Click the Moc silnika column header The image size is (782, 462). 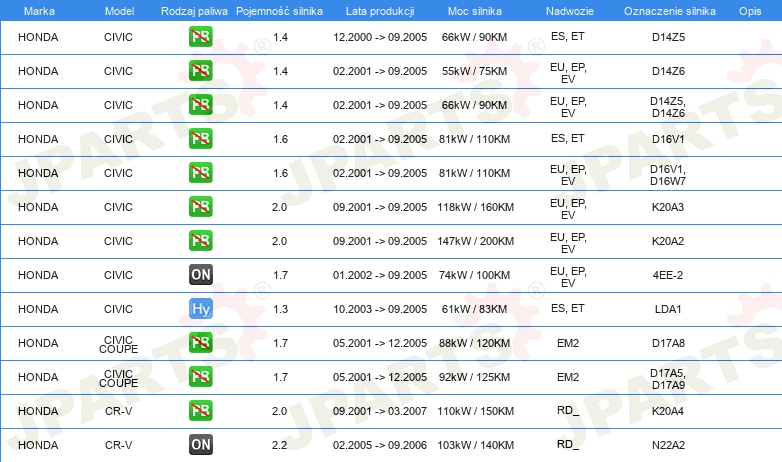474,11
